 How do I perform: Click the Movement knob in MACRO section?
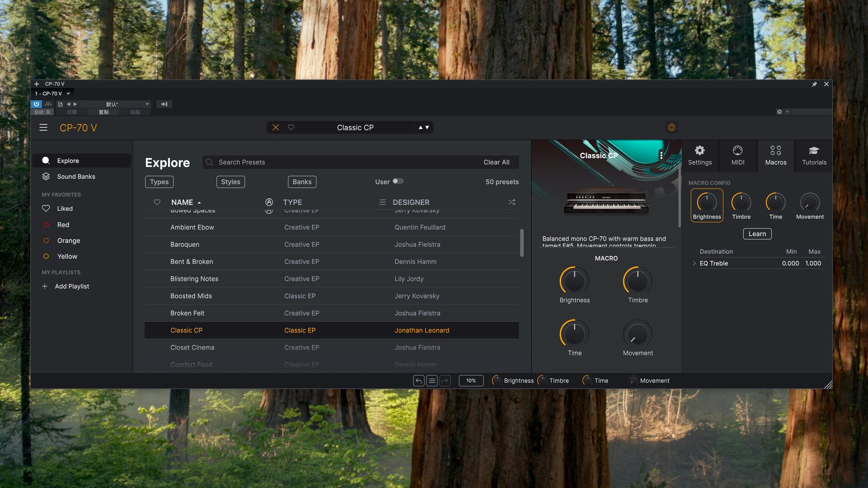(638, 334)
